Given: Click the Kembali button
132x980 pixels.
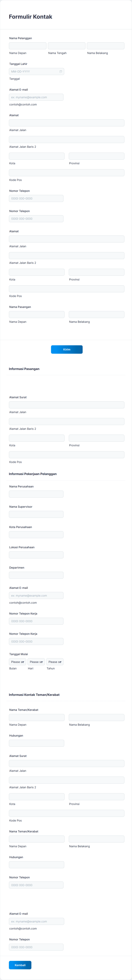Looking at the screenshot, I should click(x=20, y=965).
